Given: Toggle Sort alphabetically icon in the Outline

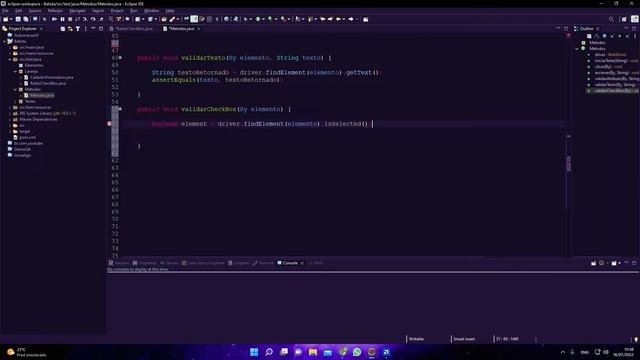Looking at the screenshot, I should [x=597, y=36].
